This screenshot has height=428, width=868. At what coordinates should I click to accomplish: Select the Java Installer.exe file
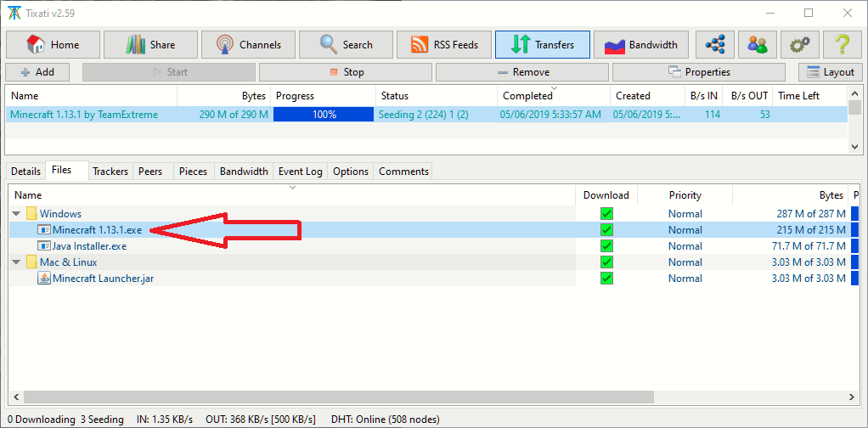[x=89, y=245]
